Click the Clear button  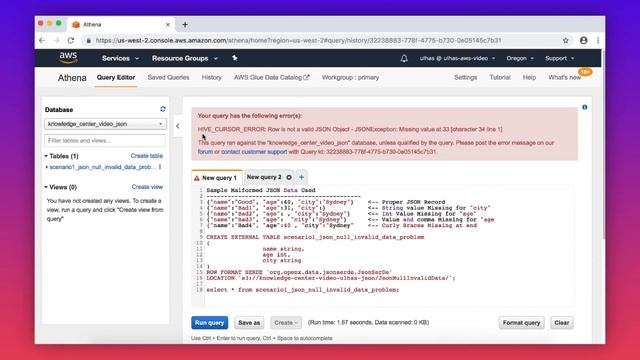click(562, 322)
